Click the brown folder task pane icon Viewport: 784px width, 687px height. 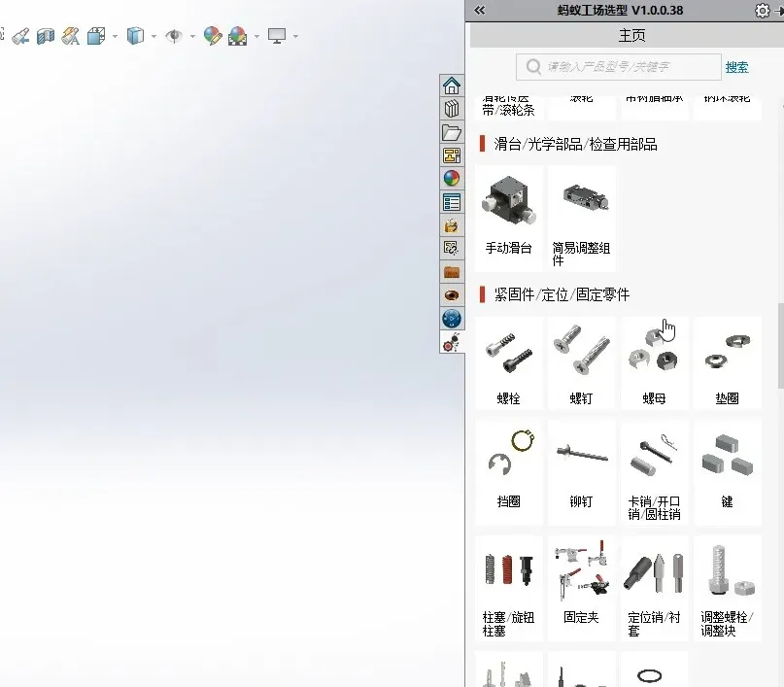tap(452, 272)
